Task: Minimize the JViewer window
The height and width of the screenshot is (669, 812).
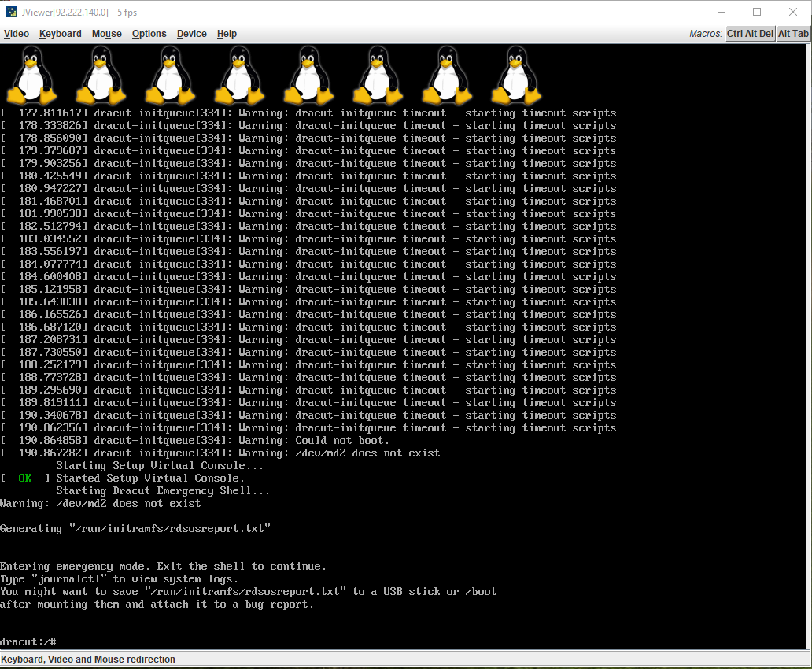Action: [x=721, y=12]
